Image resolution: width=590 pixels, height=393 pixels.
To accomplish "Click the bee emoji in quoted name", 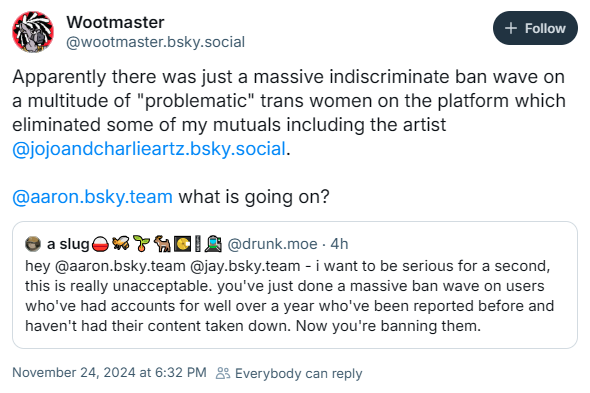I will click(120, 244).
